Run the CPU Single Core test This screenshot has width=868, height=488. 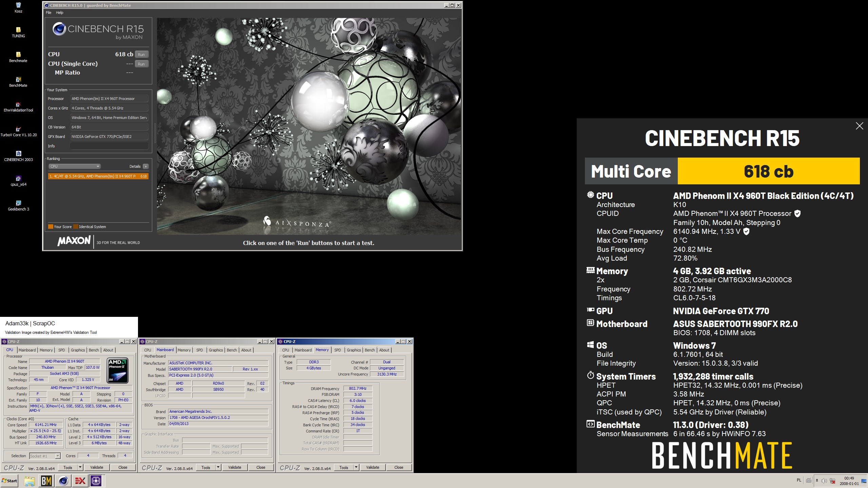click(x=141, y=64)
